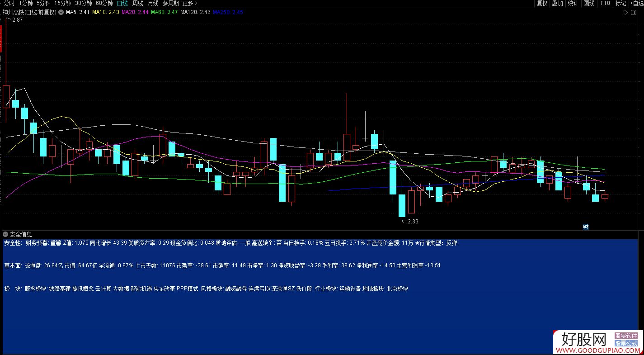Click the 北京板块 regional sector
Screen dimensions: 644x355
click(398, 289)
